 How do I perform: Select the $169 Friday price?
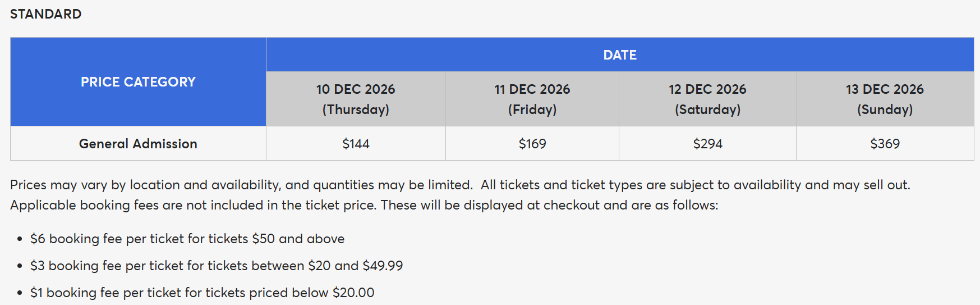pos(532,144)
